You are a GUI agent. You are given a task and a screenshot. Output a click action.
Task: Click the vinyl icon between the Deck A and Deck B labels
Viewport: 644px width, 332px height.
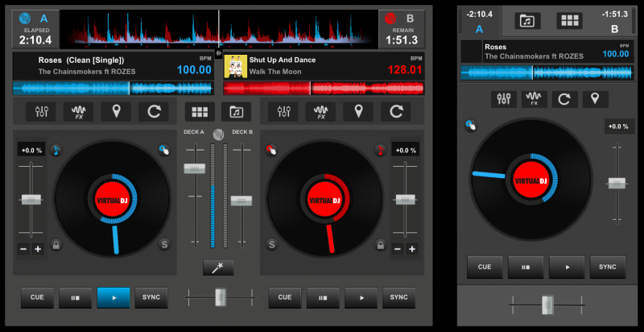coord(218,134)
